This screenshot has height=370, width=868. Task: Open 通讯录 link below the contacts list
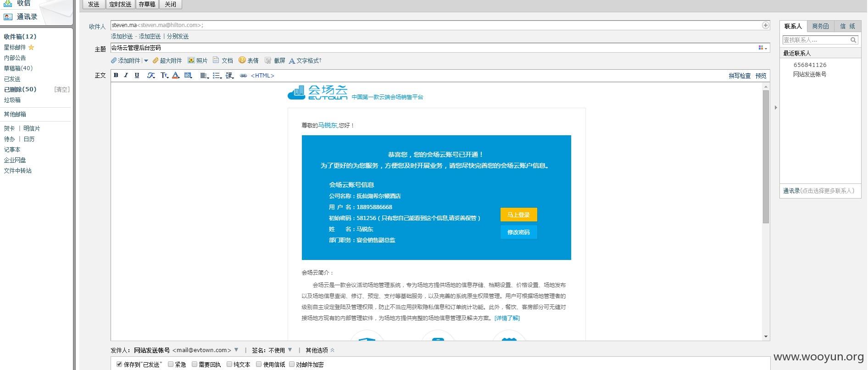point(791,191)
